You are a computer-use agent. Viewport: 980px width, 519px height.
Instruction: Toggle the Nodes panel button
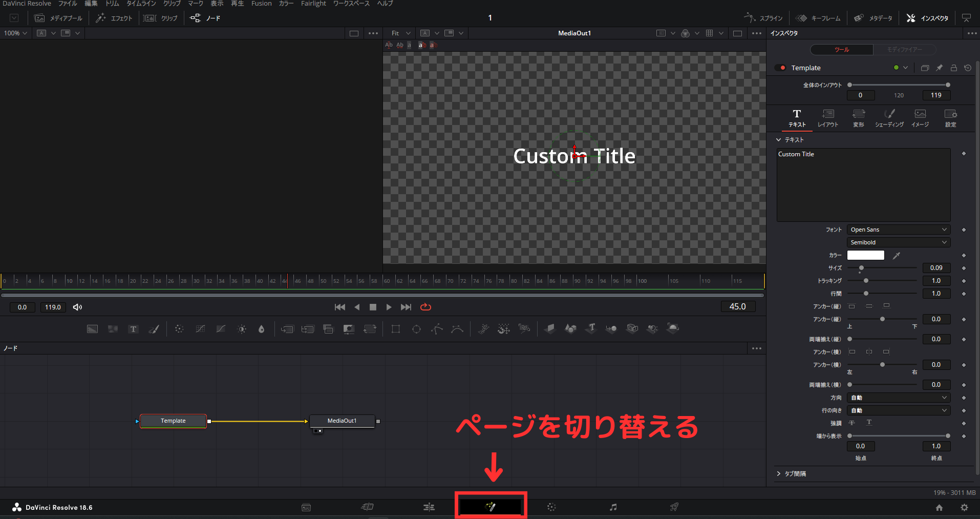pyautogui.click(x=205, y=18)
